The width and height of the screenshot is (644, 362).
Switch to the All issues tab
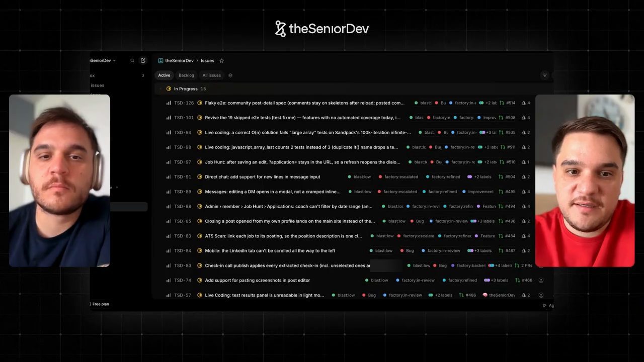coord(211,75)
